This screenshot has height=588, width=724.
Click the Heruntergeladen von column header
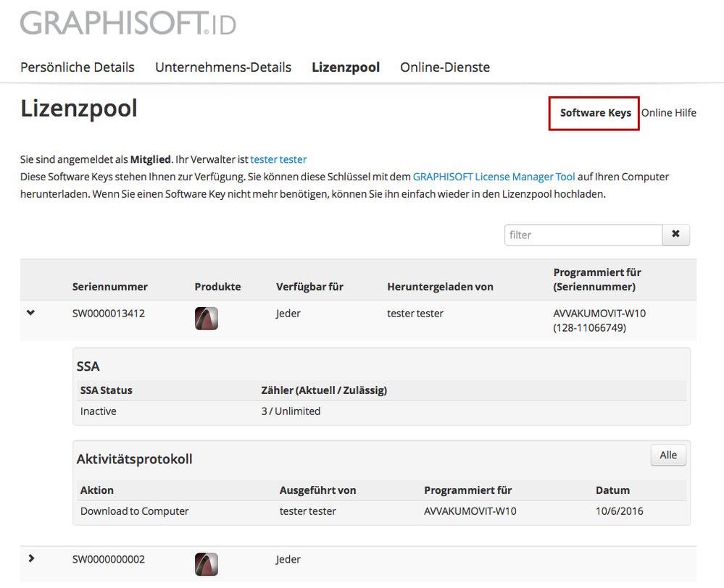[440, 287]
